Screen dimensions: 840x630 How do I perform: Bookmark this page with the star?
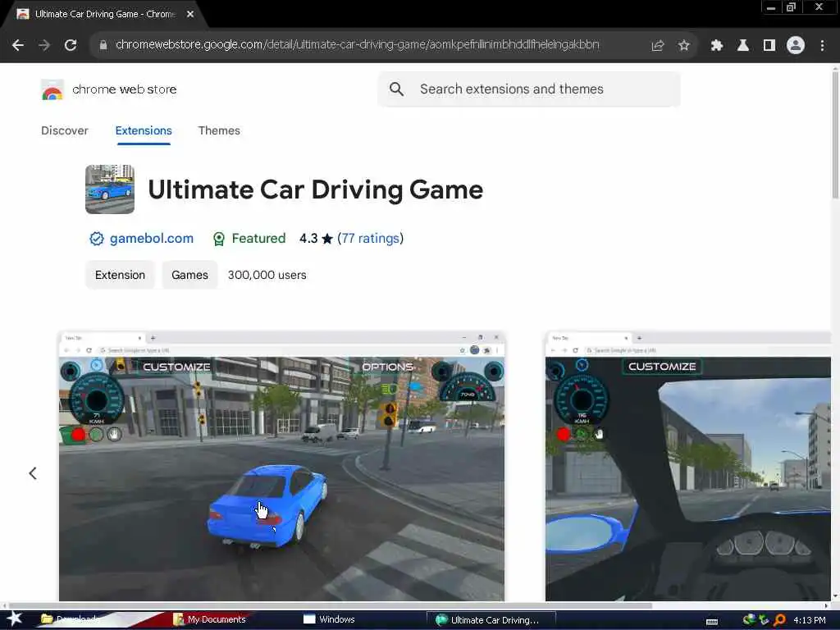683,46
